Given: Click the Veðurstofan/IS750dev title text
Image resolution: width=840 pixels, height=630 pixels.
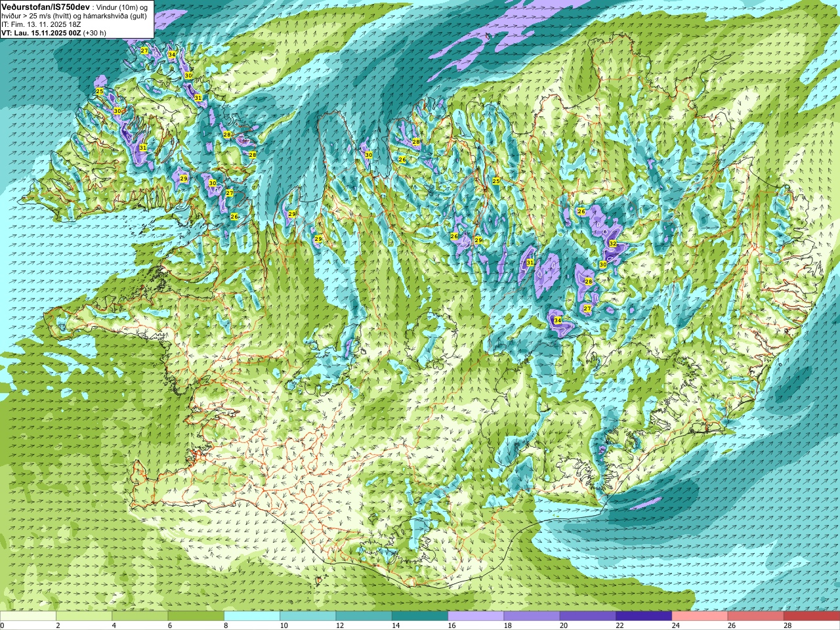Looking at the screenshot, I should (45, 6).
